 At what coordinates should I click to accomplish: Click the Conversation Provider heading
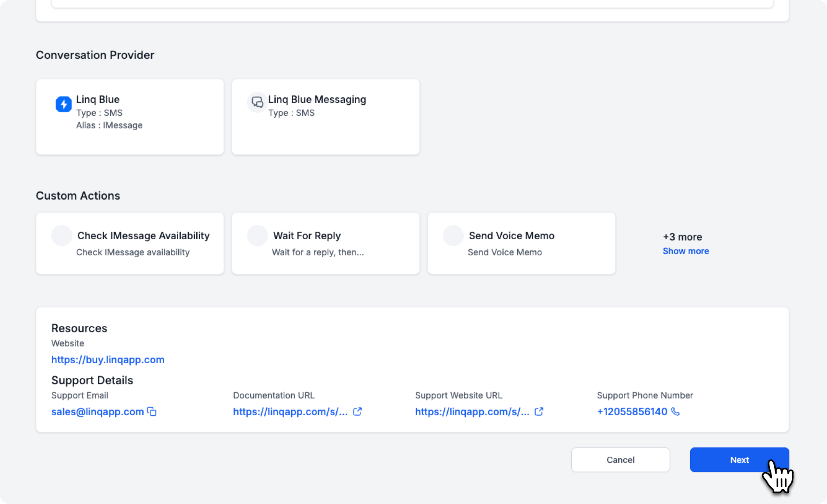[x=95, y=55]
